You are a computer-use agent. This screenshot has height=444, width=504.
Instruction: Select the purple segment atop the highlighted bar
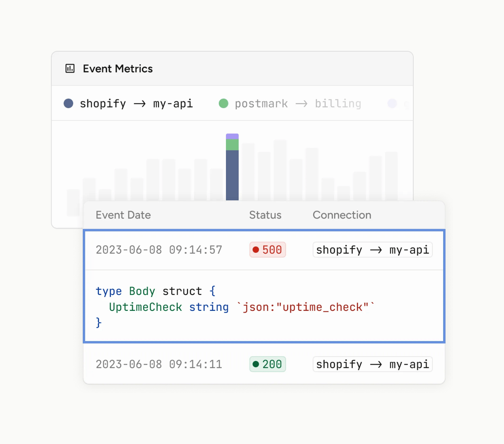coord(232,137)
